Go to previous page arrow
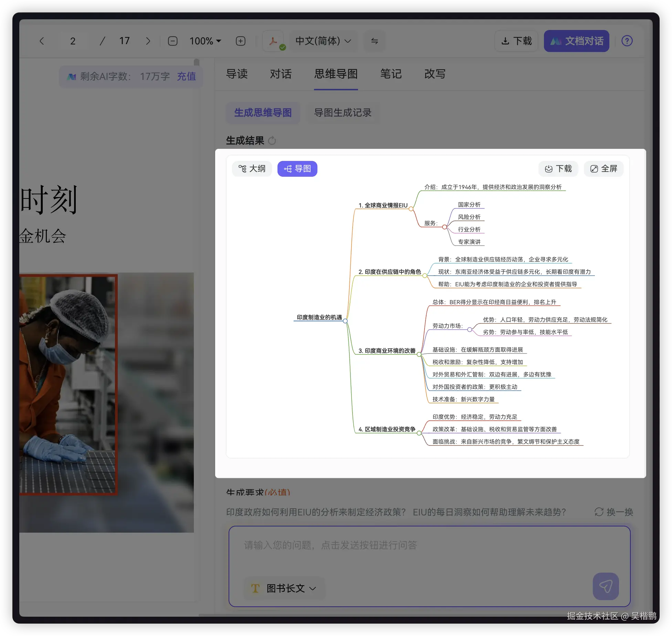This screenshot has width=672, height=636. point(42,41)
